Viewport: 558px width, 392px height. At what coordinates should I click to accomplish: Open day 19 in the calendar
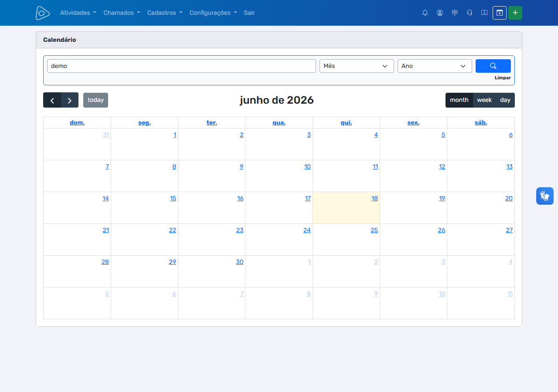coord(442,199)
